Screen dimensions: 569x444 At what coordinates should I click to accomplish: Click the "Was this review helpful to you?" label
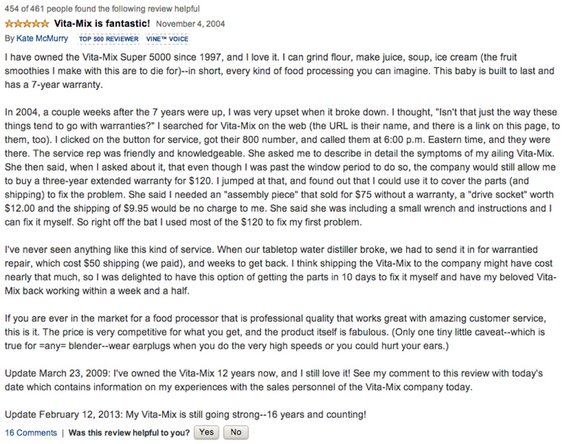tap(129, 433)
